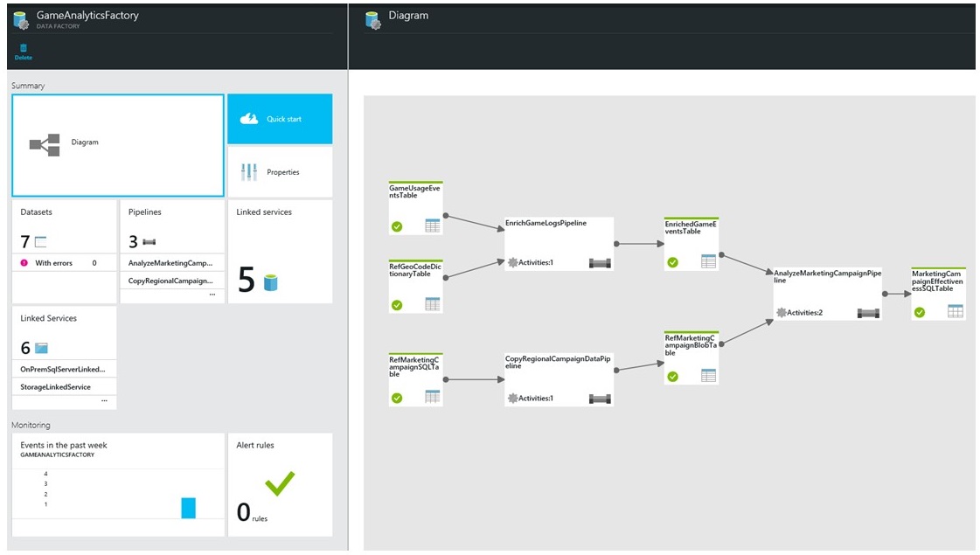Click RefMarketingCampaignSQLTable table icon

tap(433, 397)
